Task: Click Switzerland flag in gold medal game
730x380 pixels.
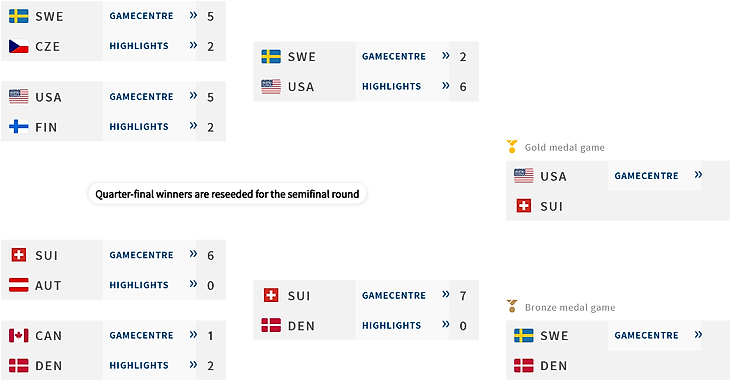Action: [x=524, y=206]
